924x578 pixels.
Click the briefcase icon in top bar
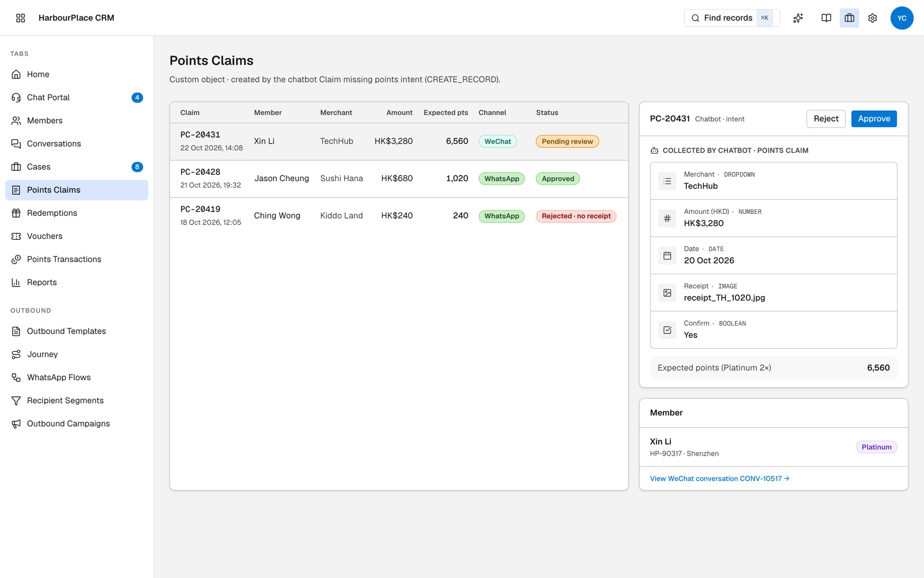(849, 18)
